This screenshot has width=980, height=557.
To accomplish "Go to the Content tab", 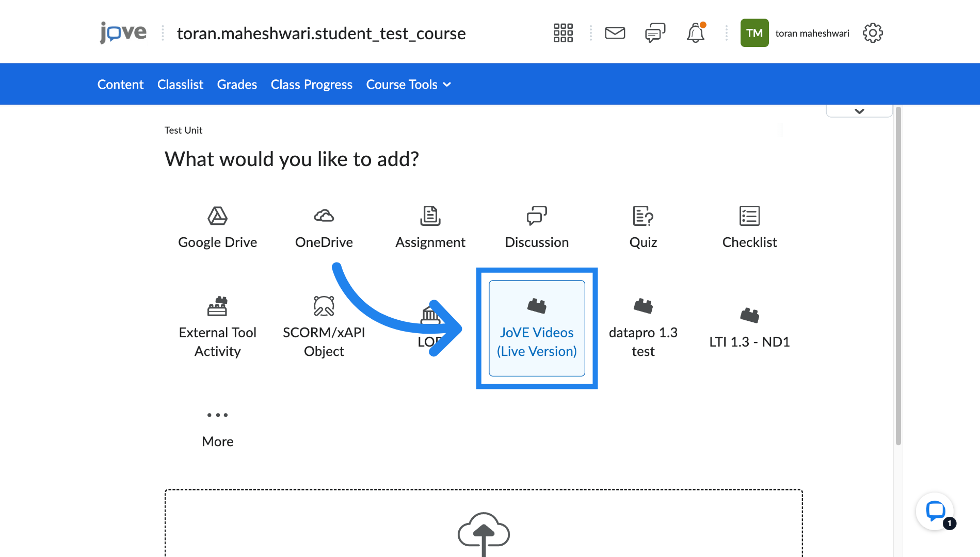I will tap(120, 85).
